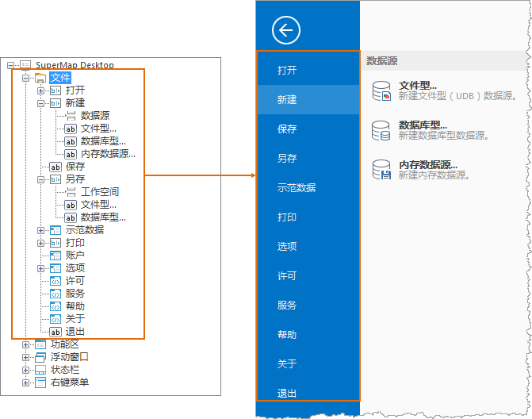This screenshot has height=419, width=532.
Task: Open the 打开 backstage menu item
Action: [308, 71]
